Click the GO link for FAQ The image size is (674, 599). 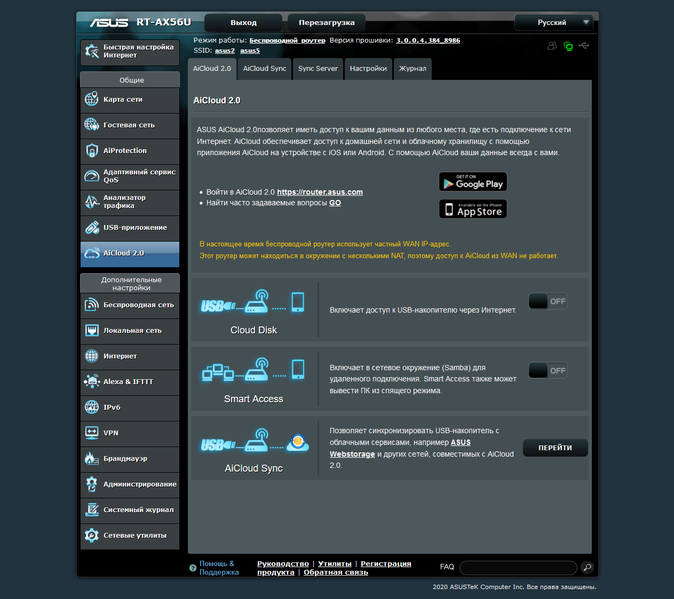(335, 203)
